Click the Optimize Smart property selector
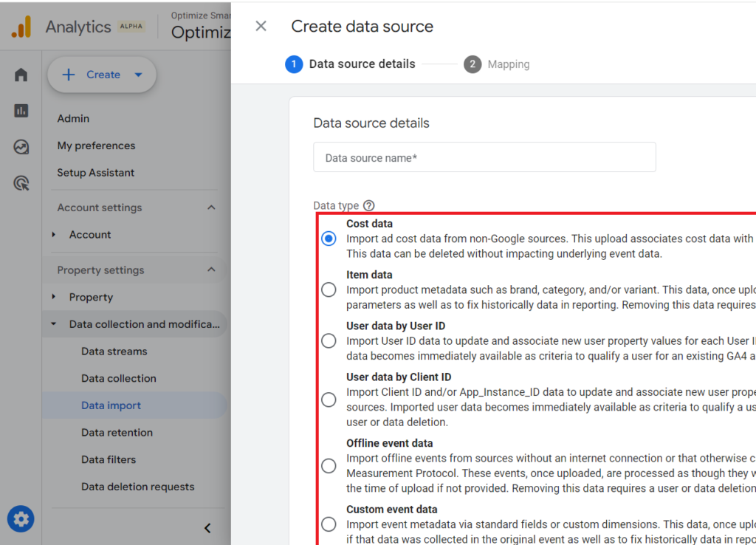Image resolution: width=756 pixels, height=545 pixels. coord(201,27)
